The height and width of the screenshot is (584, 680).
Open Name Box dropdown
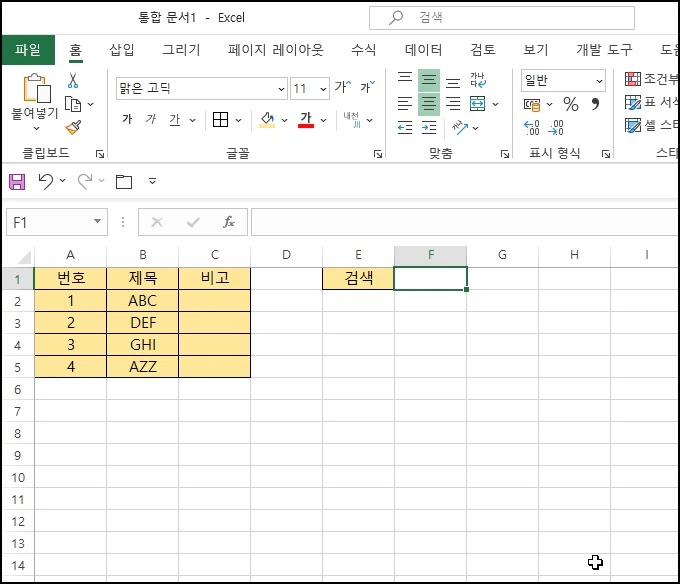(x=98, y=222)
